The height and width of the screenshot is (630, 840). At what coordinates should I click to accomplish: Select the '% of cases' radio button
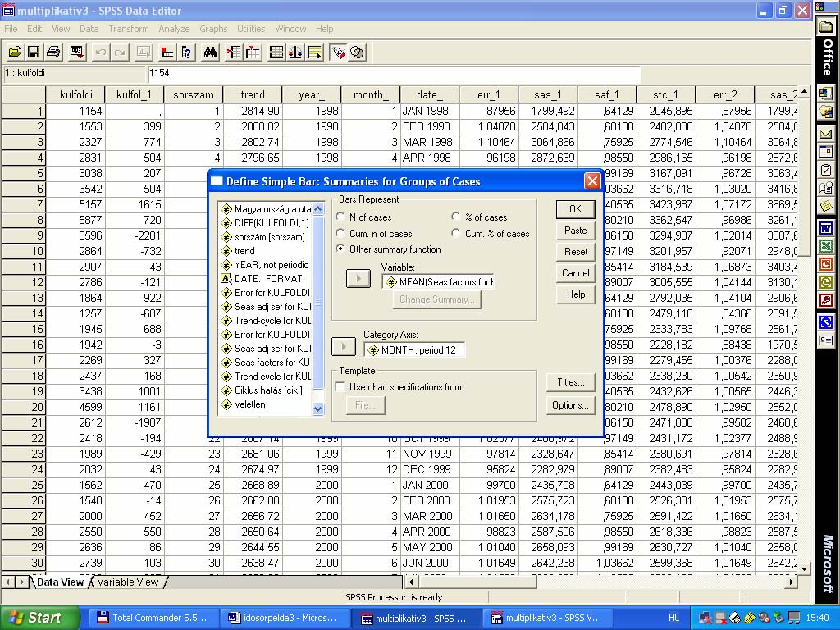click(456, 217)
